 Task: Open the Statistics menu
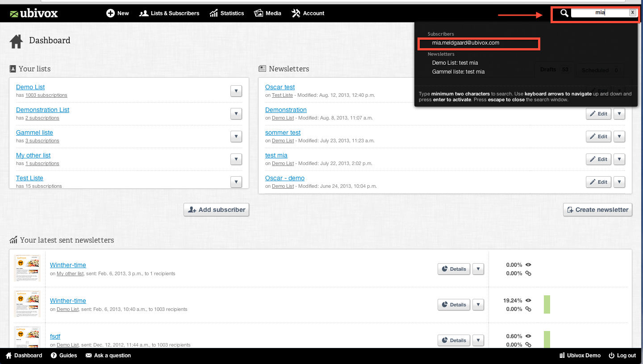click(227, 13)
